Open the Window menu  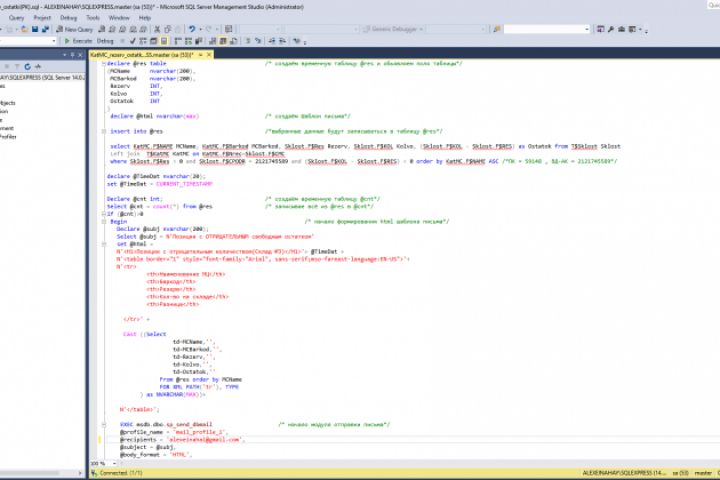point(118,17)
